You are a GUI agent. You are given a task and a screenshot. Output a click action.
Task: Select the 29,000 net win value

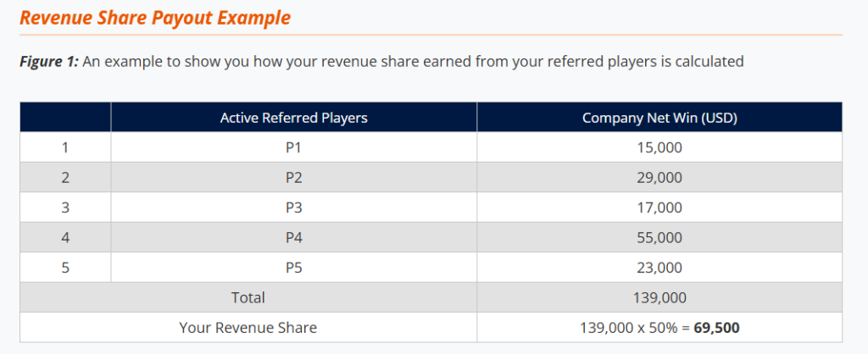[659, 178]
